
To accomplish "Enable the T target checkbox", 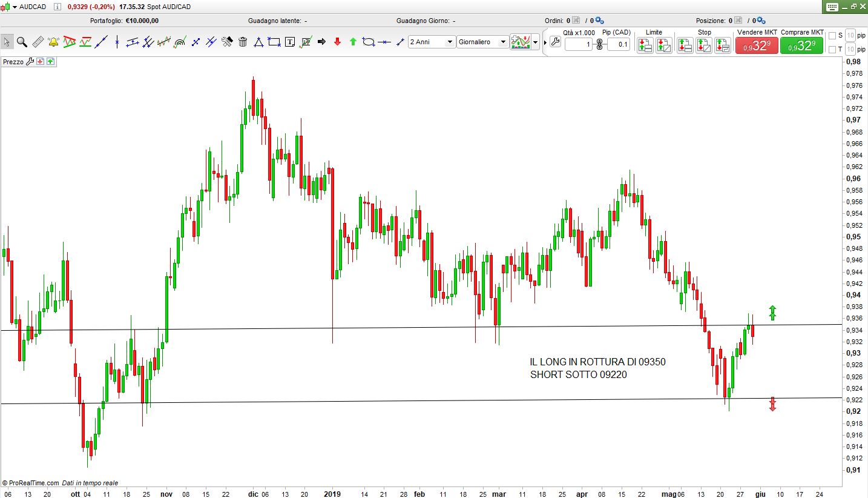I will pos(832,49).
